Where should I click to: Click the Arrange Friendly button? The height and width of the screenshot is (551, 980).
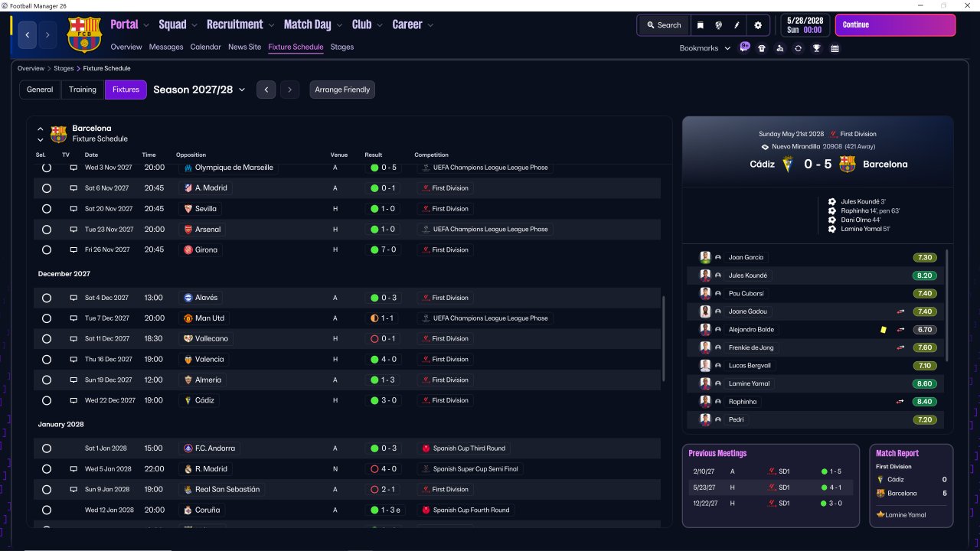point(342,90)
